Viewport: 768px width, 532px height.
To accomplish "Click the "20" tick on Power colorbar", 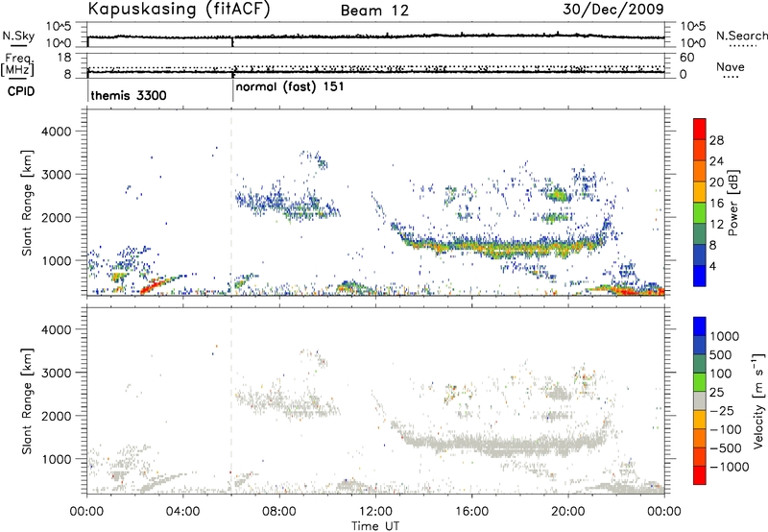I will (x=716, y=182).
